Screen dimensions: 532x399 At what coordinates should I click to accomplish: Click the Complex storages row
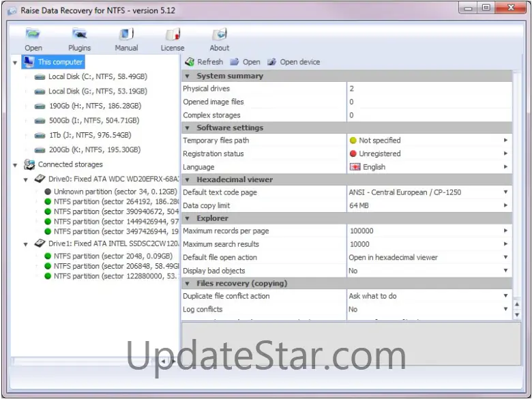click(346, 115)
